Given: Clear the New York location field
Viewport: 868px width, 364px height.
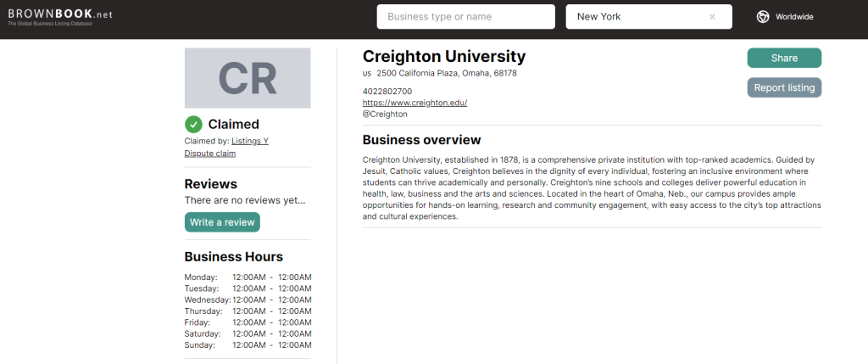Looking at the screenshot, I should pos(712,17).
